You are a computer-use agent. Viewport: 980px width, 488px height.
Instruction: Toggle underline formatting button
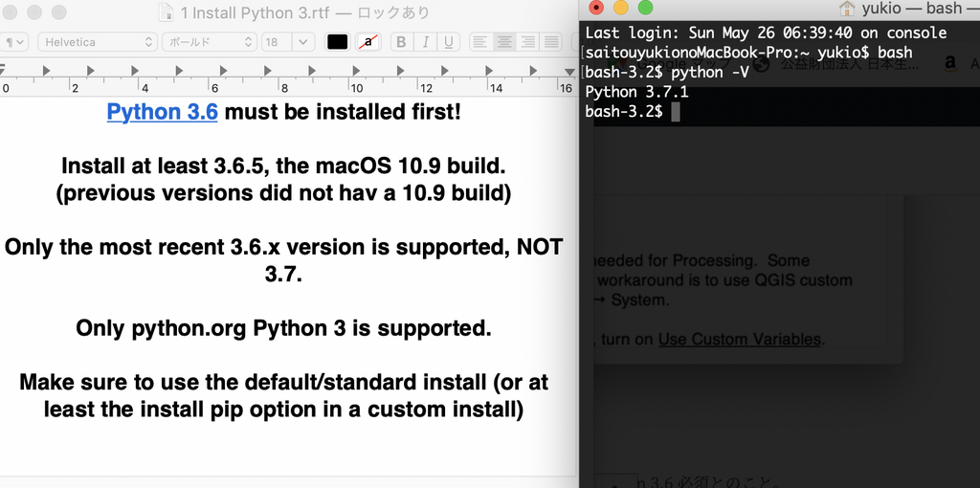coord(448,42)
